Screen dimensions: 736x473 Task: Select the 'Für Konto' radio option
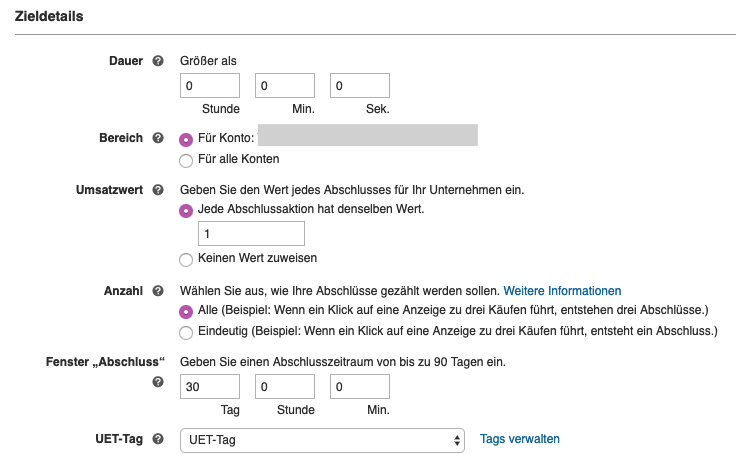186,139
